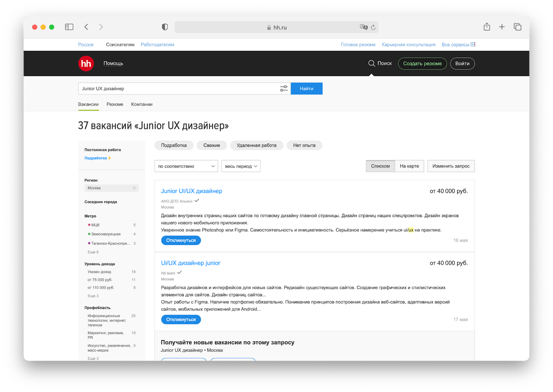Click the magnifier Поиск icon
The height and width of the screenshot is (392, 553).
tap(372, 63)
